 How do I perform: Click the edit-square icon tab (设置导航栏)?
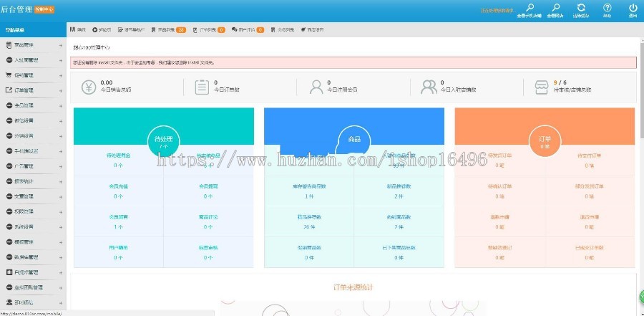coord(120,29)
